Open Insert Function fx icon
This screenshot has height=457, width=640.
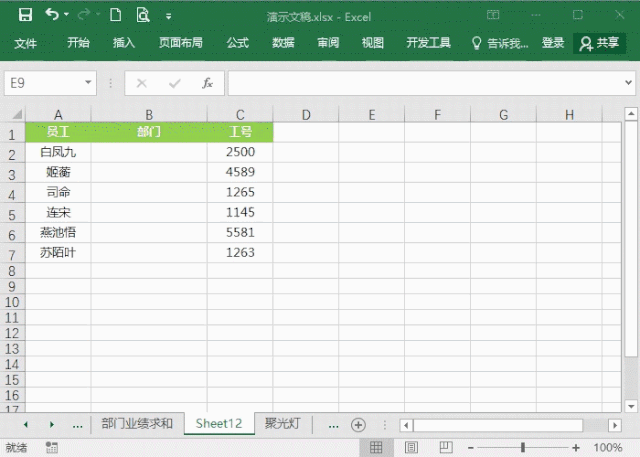207,83
